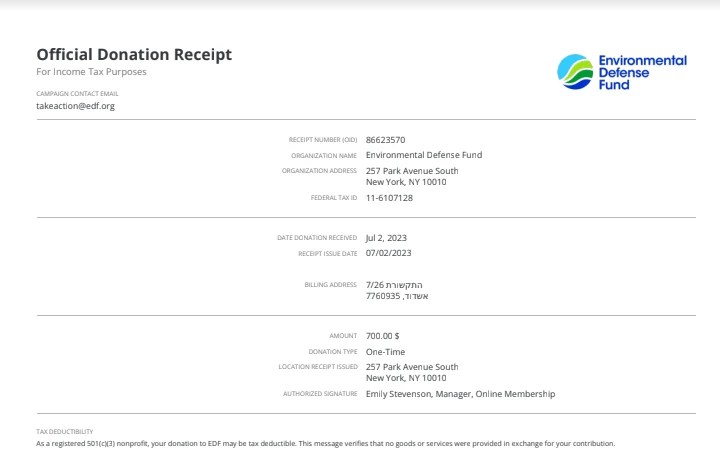Select the FEDERAL TAX ID label

pos(334,198)
